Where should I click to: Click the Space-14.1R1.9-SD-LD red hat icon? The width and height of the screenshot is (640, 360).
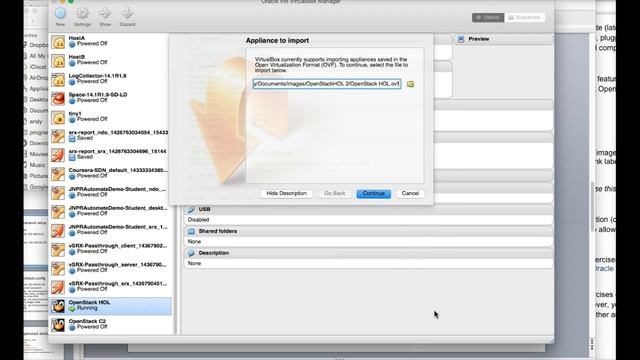pyautogui.click(x=58, y=98)
